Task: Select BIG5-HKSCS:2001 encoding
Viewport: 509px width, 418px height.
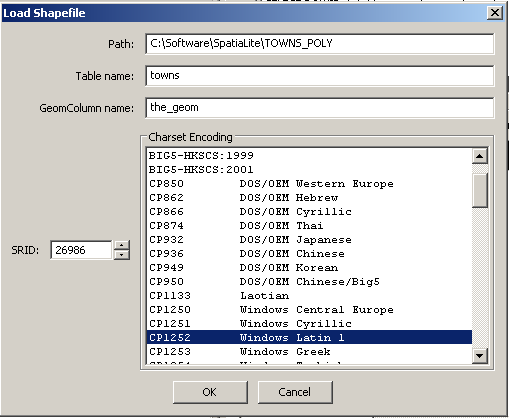Action: click(x=309, y=170)
